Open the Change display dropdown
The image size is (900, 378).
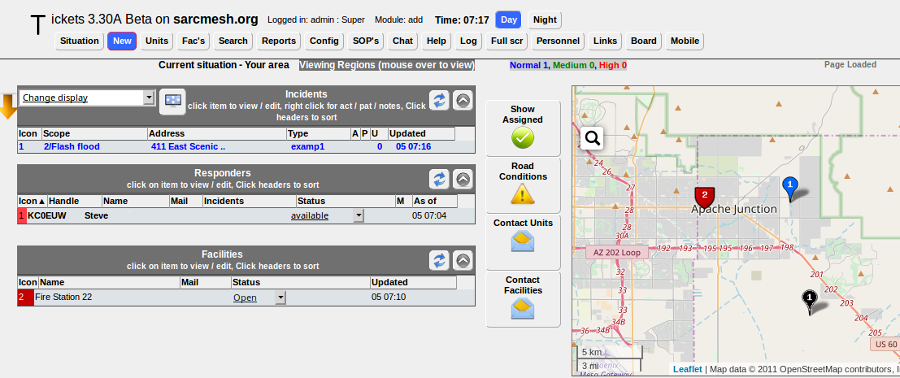[x=87, y=98]
